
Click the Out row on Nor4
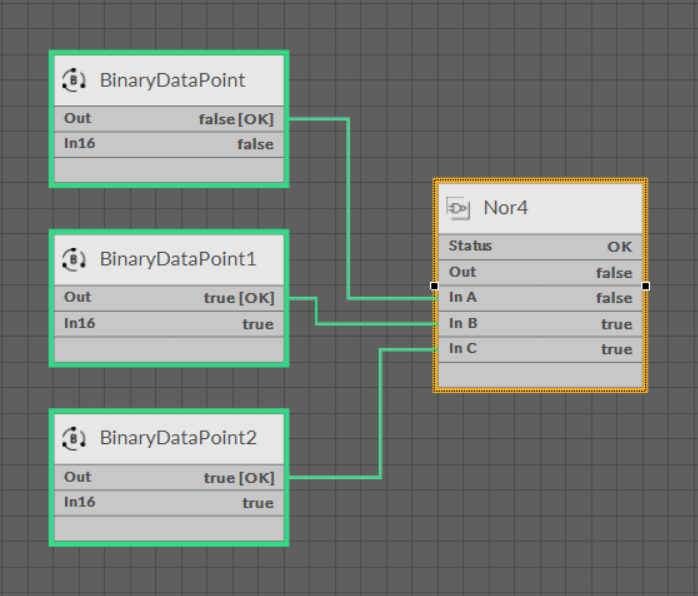pyautogui.click(x=540, y=272)
